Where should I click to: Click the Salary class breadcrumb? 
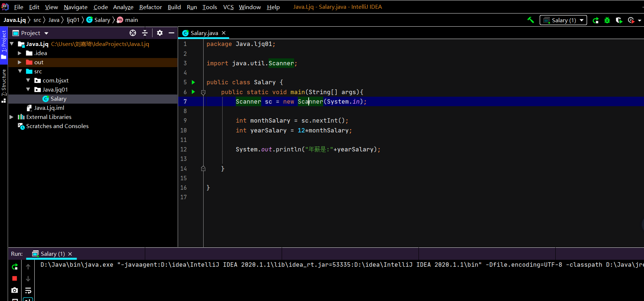click(x=99, y=20)
